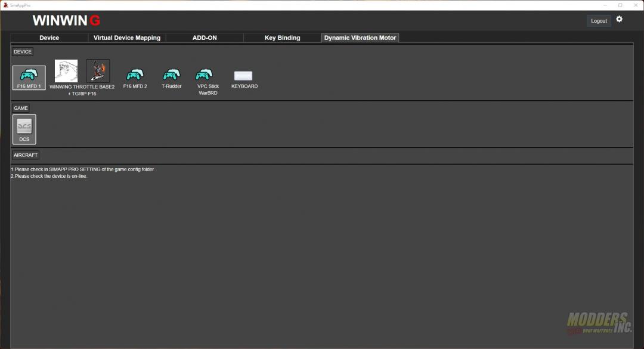Click the GAME section label
644x349 pixels.
[x=21, y=108]
